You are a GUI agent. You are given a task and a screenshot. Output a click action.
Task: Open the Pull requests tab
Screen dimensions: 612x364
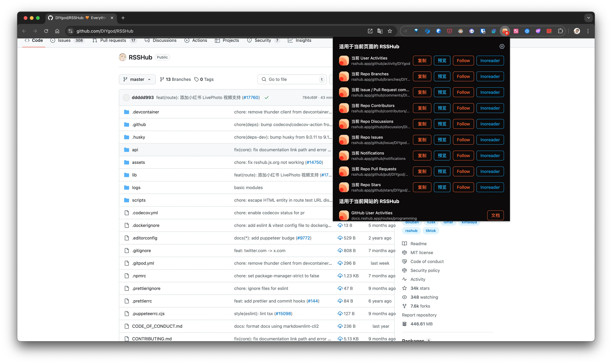[x=113, y=40]
